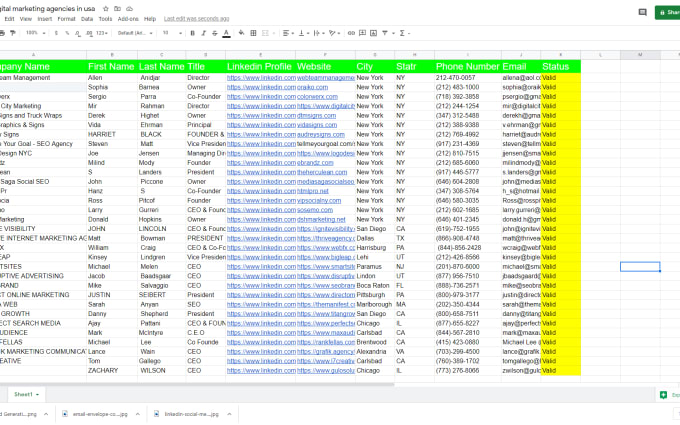The width and height of the screenshot is (680, 425).
Task: Open ebrandz.com website link
Action: pos(315,163)
